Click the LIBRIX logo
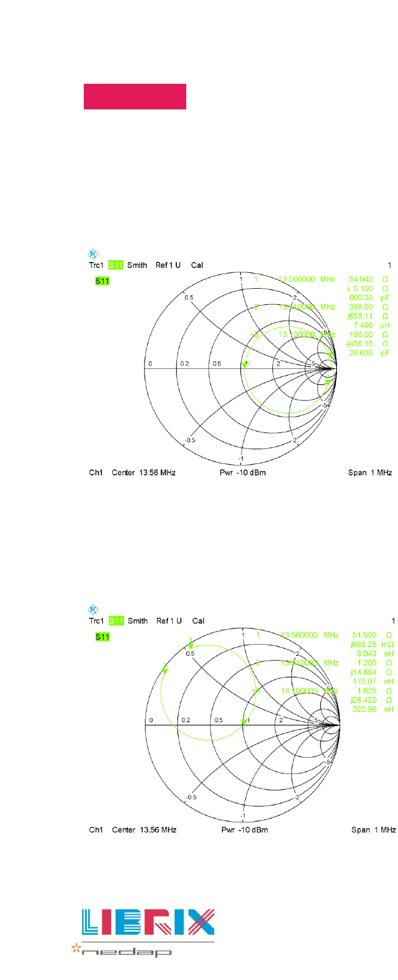Viewport: 398px width, 980px height. 148,922
